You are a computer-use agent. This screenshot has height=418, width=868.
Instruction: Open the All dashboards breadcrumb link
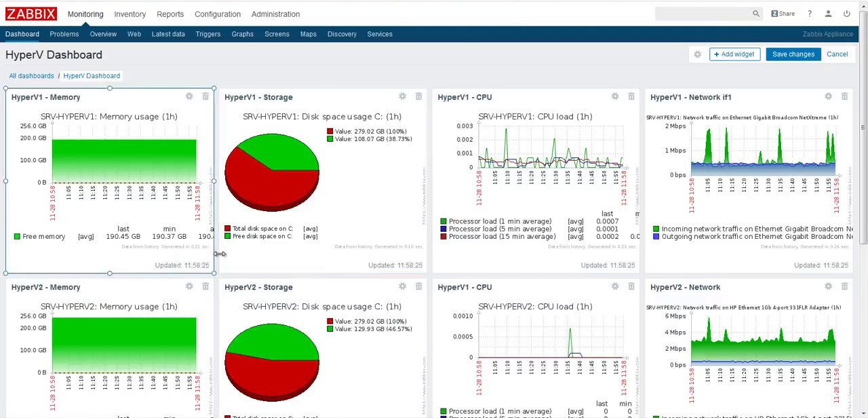tap(31, 76)
